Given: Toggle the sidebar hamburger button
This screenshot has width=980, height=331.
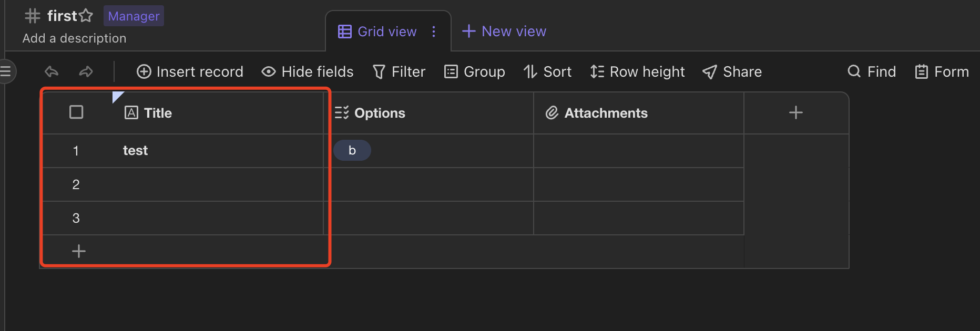Looking at the screenshot, I should [x=6, y=71].
